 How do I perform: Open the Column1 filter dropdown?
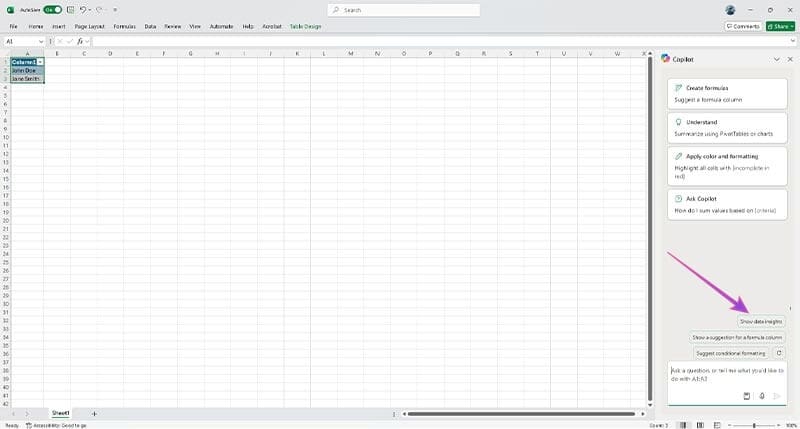(x=40, y=62)
